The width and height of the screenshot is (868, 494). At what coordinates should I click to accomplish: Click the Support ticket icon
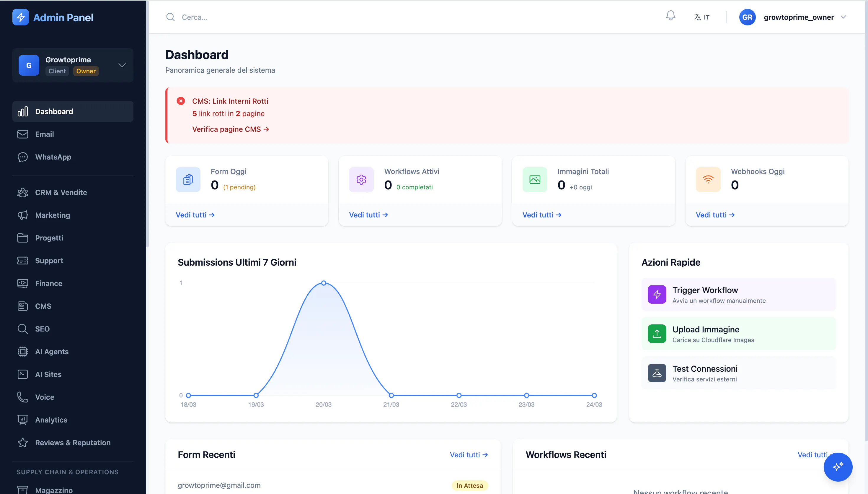tap(23, 261)
